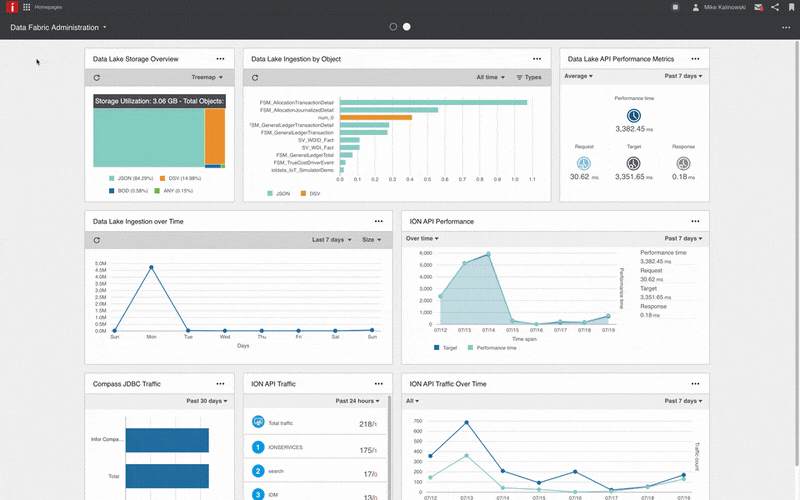Expand the Treemap chart type dropdown

(x=207, y=77)
